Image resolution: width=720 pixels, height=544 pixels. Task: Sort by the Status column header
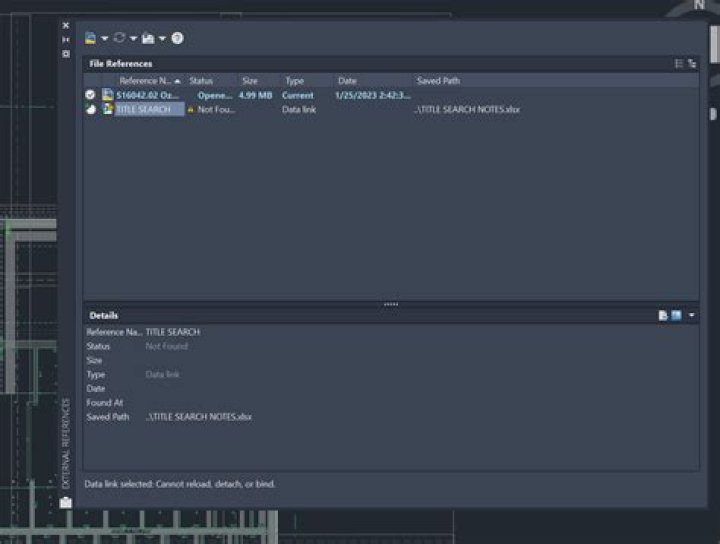(x=202, y=80)
